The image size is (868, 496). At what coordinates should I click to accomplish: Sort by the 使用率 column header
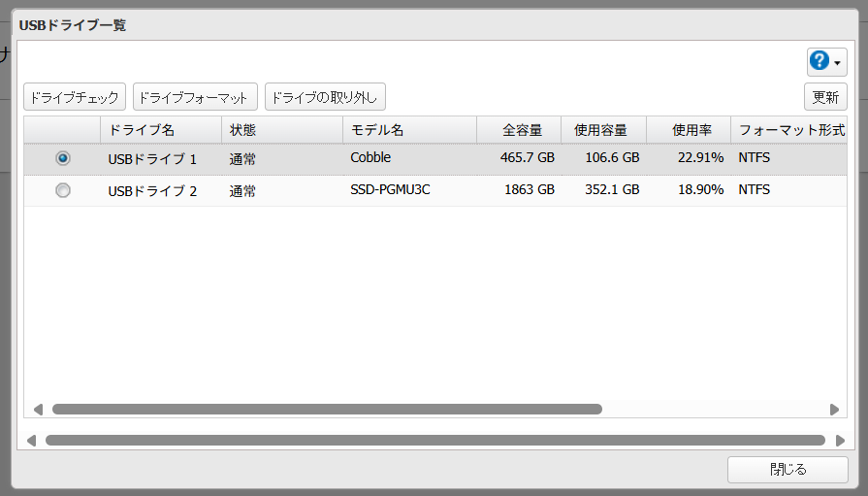coord(689,130)
